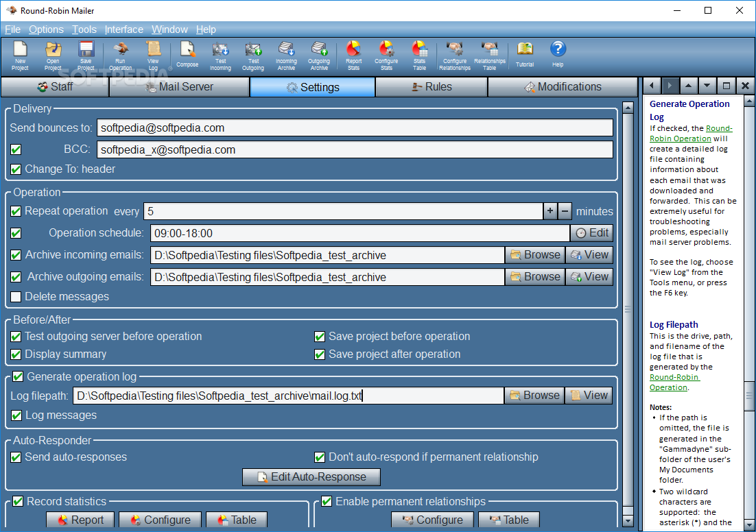756x532 pixels.
Task: Toggle Repeat operation checkbox
Action: [x=16, y=211]
